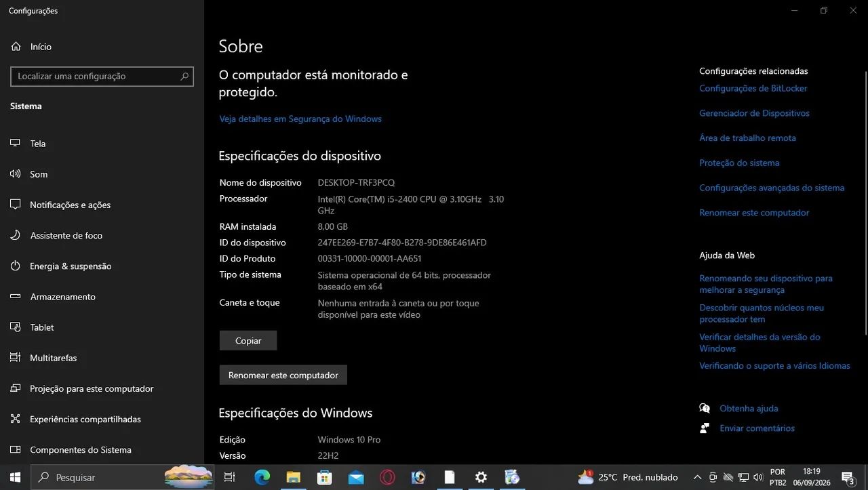Open Proteção do sistema link

coord(739,163)
